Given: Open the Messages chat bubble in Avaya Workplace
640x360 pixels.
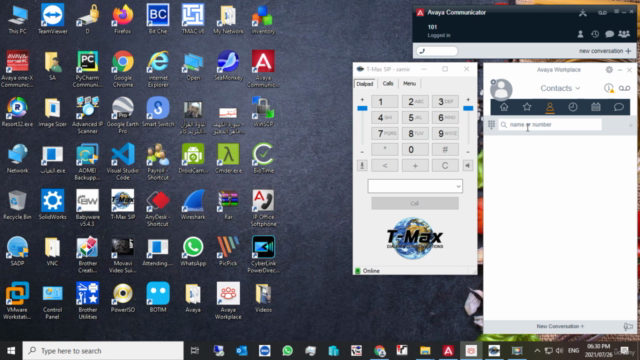Looking at the screenshot, I should (619, 107).
